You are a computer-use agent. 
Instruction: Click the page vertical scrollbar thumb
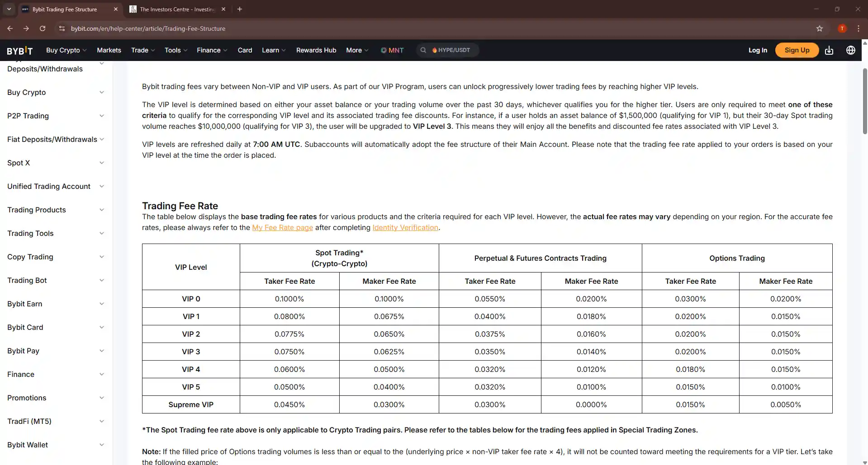click(x=865, y=101)
